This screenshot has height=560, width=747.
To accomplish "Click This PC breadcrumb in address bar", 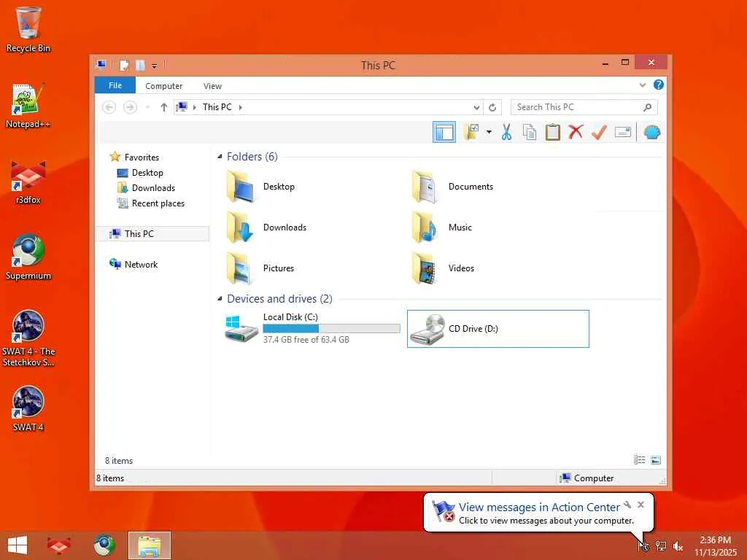I will tap(217, 107).
